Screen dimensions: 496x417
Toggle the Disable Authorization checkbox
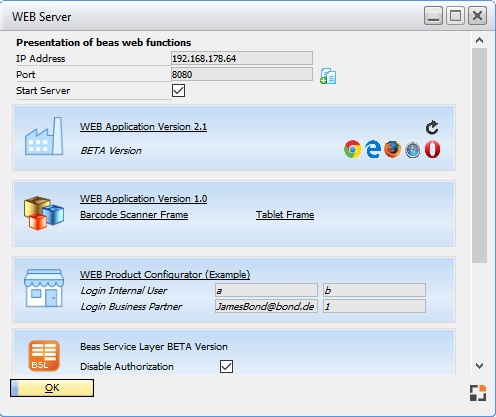coord(226,366)
